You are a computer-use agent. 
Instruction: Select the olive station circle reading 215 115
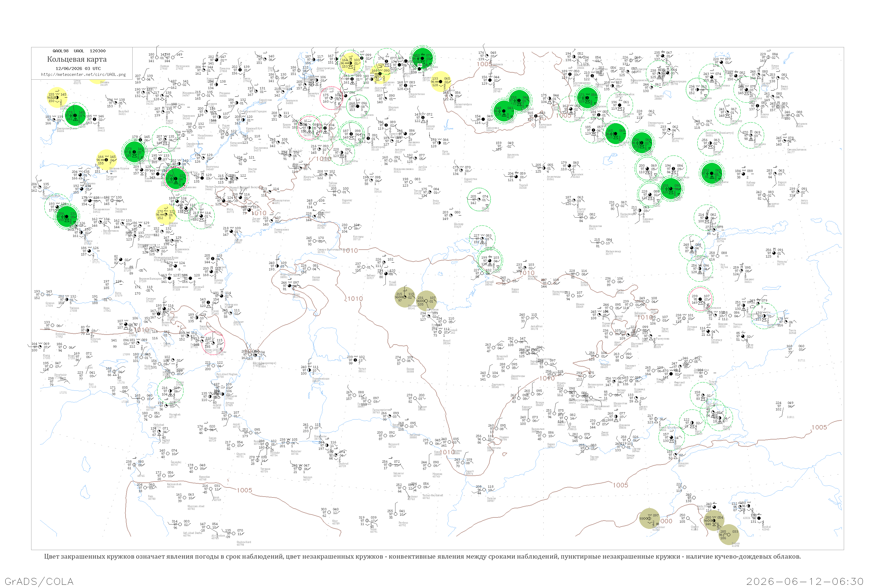pyautogui.click(x=405, y=297)
